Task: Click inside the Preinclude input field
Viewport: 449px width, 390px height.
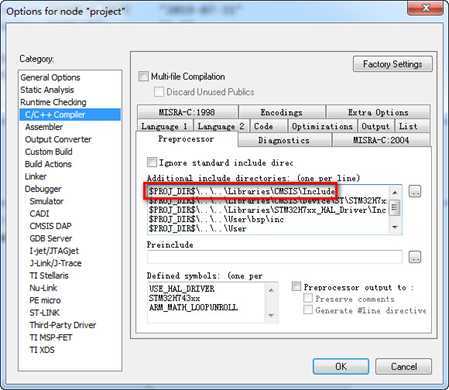Action: tap(274, 257)
